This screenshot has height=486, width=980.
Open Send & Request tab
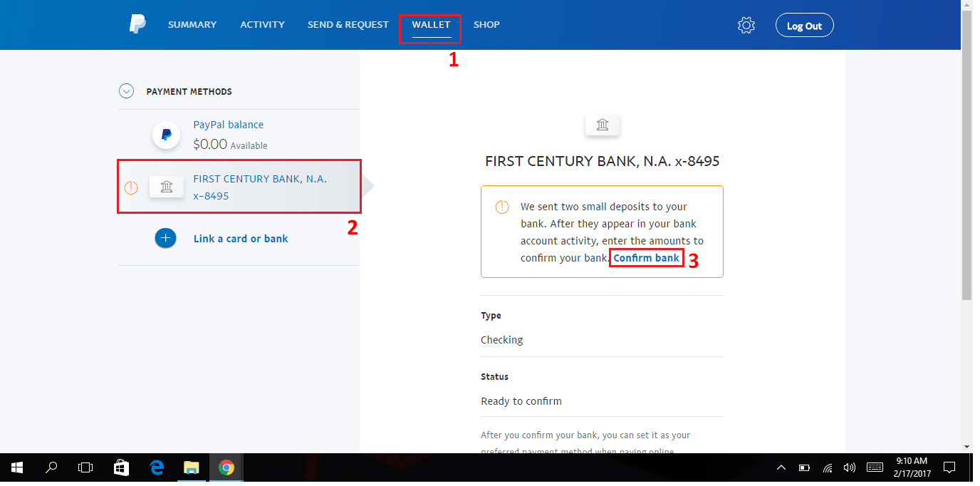(x=348, y=24)
